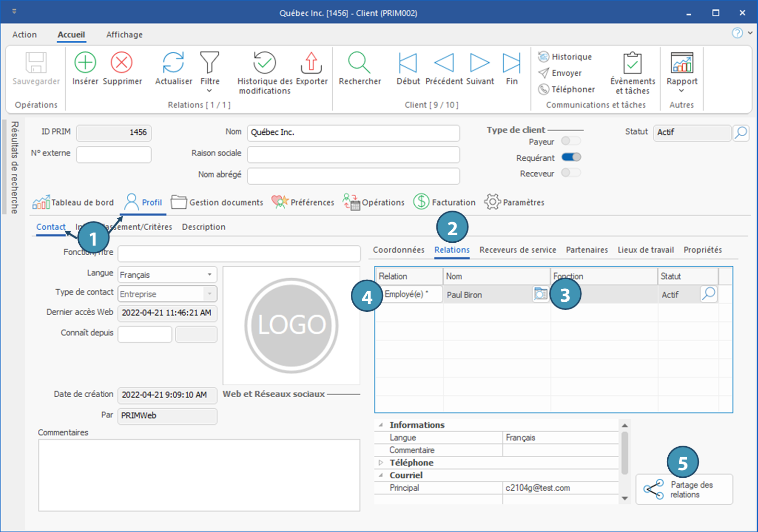Expand the Téléphone section
The image size is (758, 532).
coord(381,463)
